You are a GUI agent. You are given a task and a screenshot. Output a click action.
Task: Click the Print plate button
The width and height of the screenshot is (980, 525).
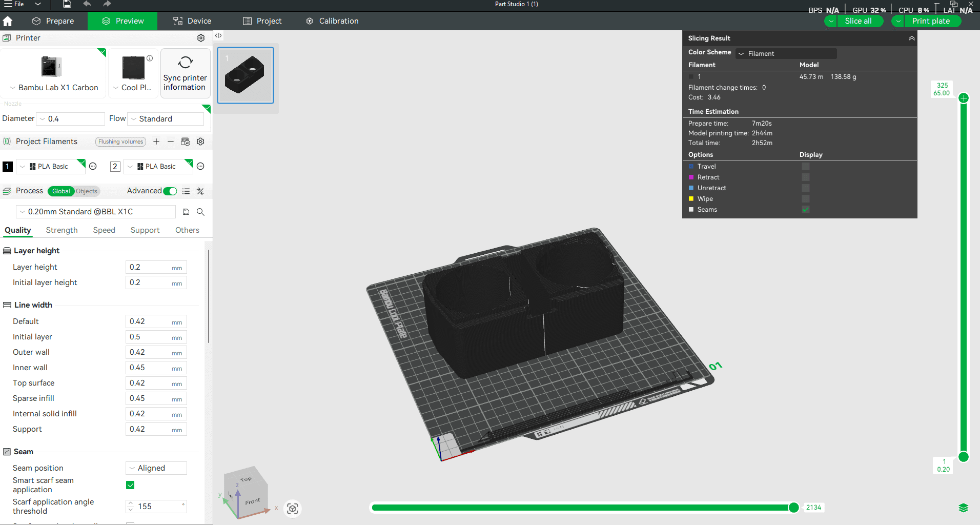[x=932, y=21]
